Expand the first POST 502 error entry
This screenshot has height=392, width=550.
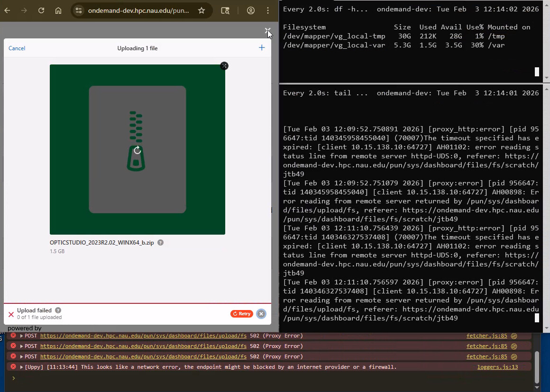click(x=22, y=336)
